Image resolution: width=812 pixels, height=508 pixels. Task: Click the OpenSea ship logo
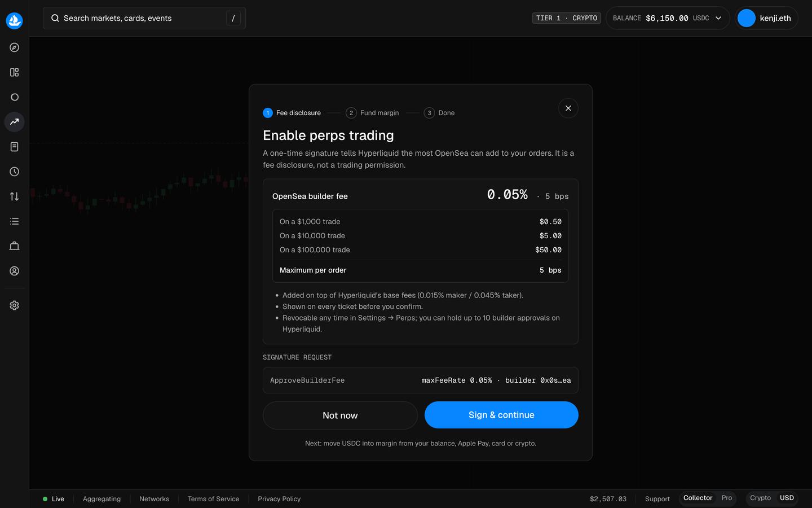14,21
